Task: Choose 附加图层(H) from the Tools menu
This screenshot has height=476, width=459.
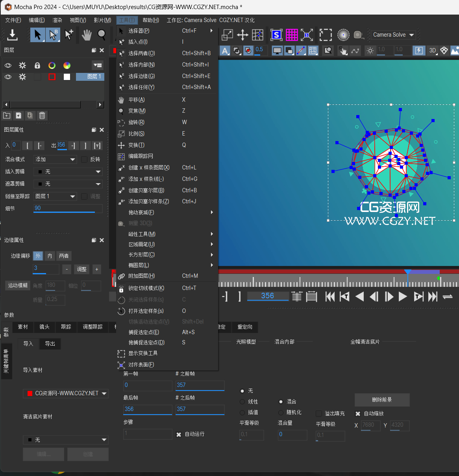Action: tap(167, 276)
